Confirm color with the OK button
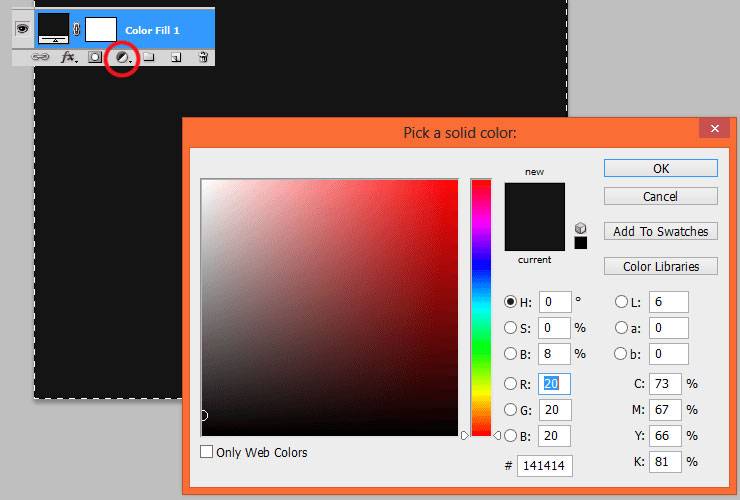Image resolution: width=740 pixels, height=500 pixels. (x=661, y=169)
